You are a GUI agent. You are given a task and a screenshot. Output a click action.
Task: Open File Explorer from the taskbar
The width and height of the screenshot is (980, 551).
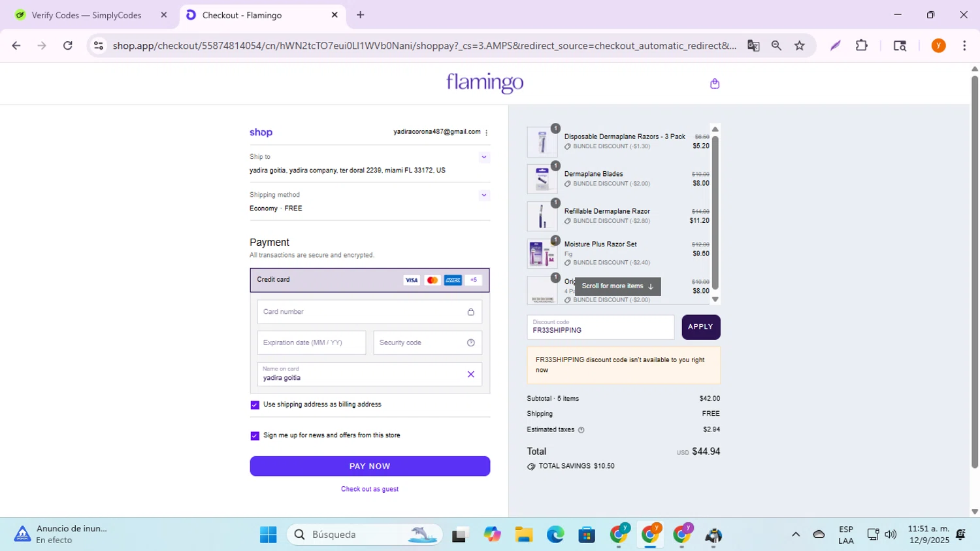click(523, 535)
